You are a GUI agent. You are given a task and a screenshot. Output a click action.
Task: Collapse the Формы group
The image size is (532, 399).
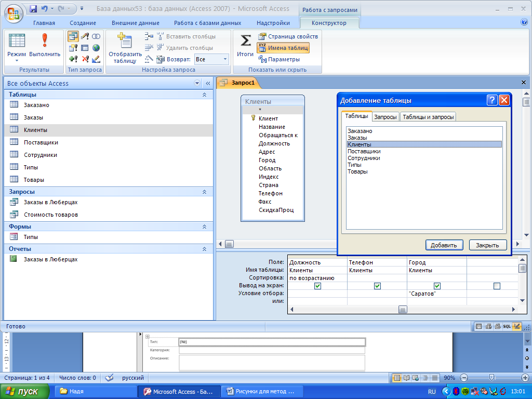204,227
